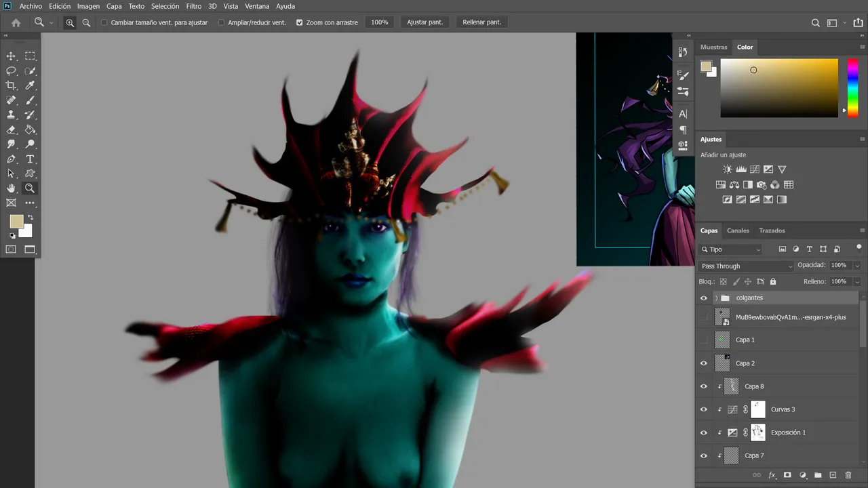The width and height of the screenshot is (868, 488).
Task: Hide the colgantes group
Action: click(x=704, y=298)
